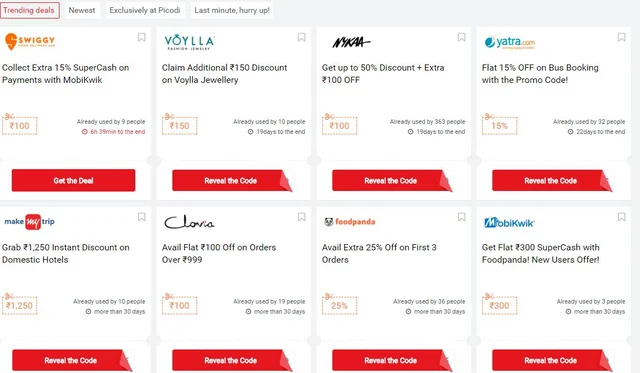Viewport: 640px width, 373px height.
Task: Bookmark the Swiggy SuperCash deal
Action: point(141,37)
